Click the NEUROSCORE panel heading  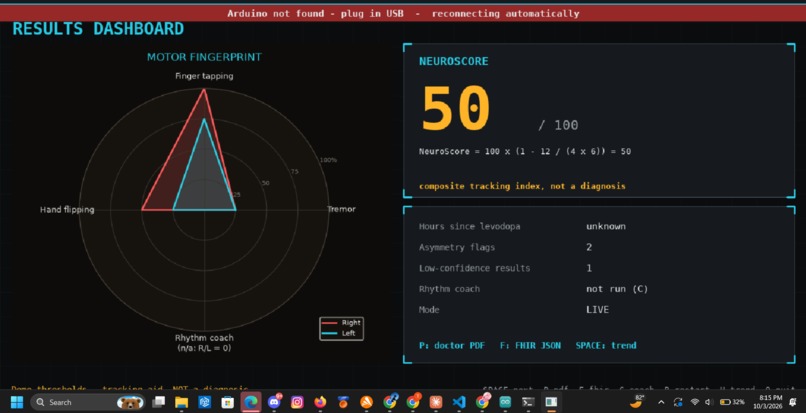point(454,61)
